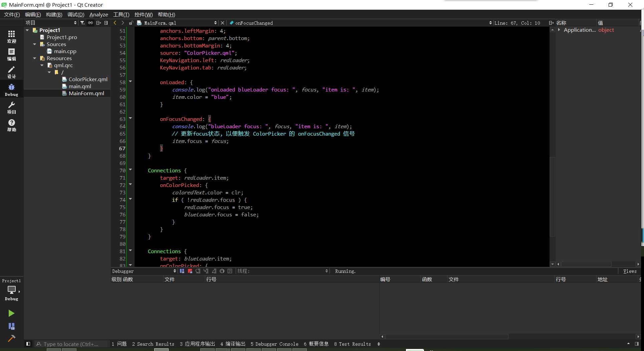This screenshot has height=351, width=644.
Task: Stop the debugger with the red icon
Action: coord(190,271)
